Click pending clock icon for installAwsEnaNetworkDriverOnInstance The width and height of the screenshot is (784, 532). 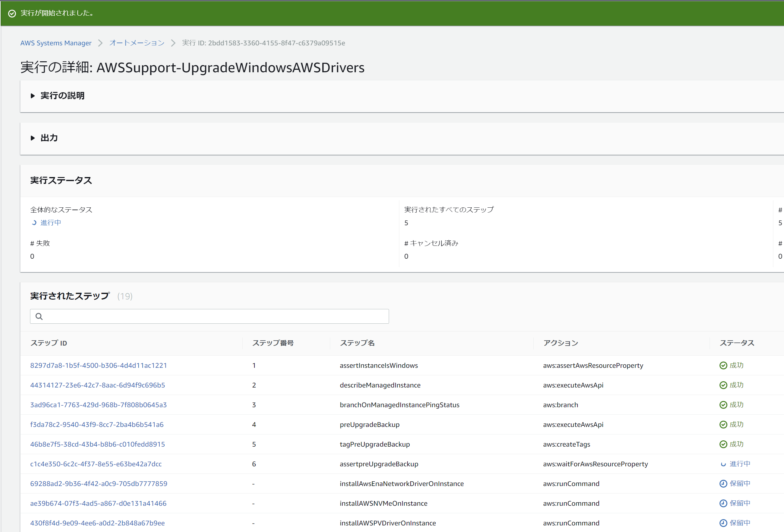(x=723, y=484)
